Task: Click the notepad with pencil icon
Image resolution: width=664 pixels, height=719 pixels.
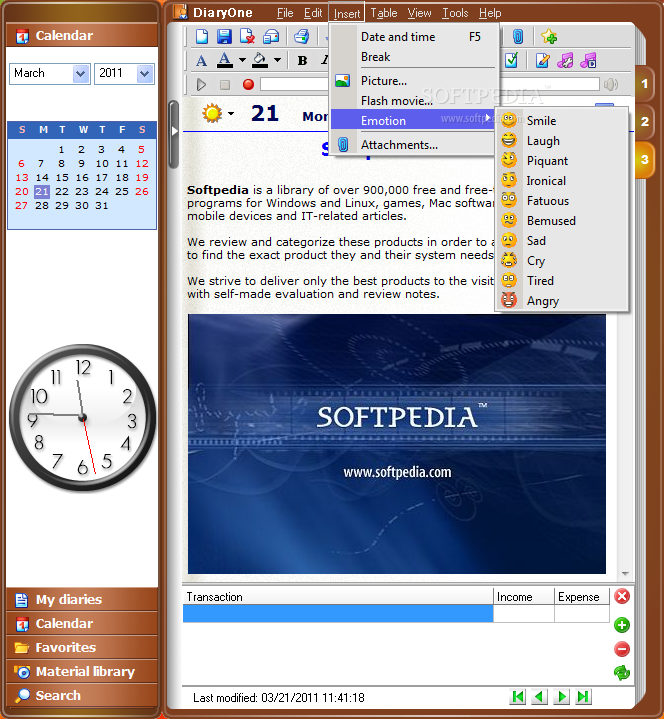Action: pyautogui.click(x=542, y=60)
